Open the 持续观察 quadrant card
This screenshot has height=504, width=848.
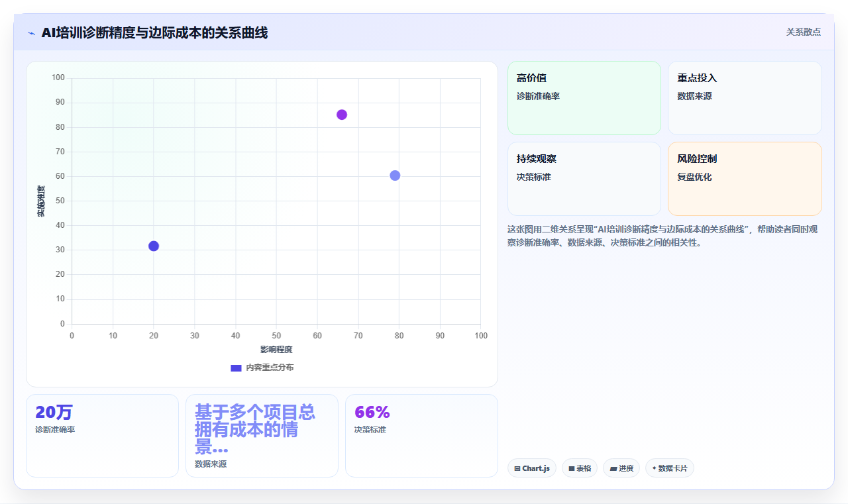(x=584, y=179)
